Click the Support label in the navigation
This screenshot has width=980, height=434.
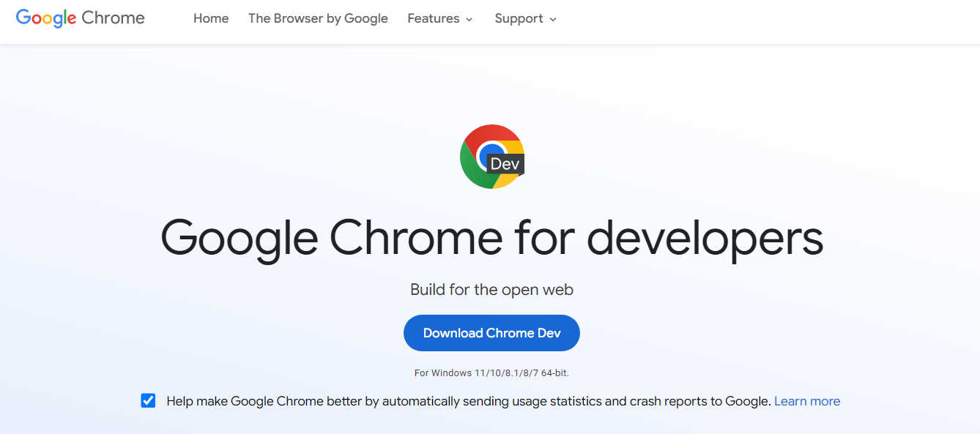click(x=519, y=18)
